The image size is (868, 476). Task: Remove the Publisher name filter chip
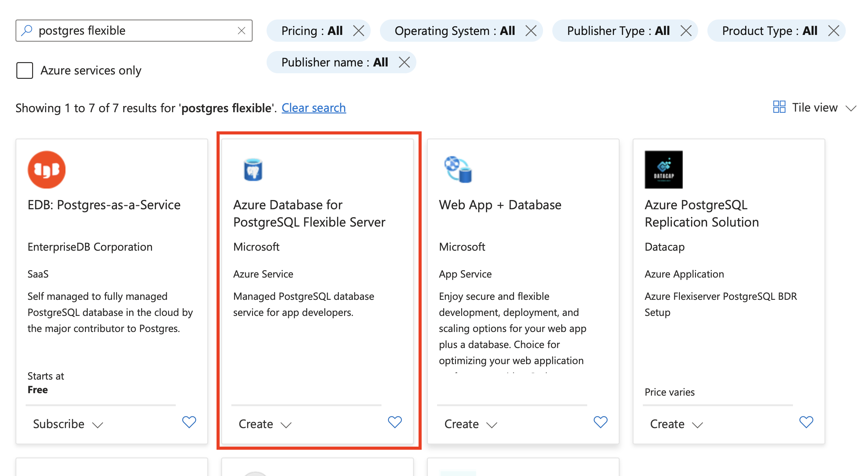tap(404, 62)
